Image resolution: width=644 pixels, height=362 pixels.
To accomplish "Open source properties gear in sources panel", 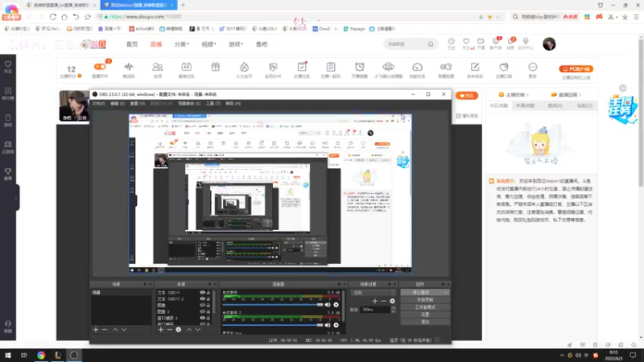I will coord(178,330).
